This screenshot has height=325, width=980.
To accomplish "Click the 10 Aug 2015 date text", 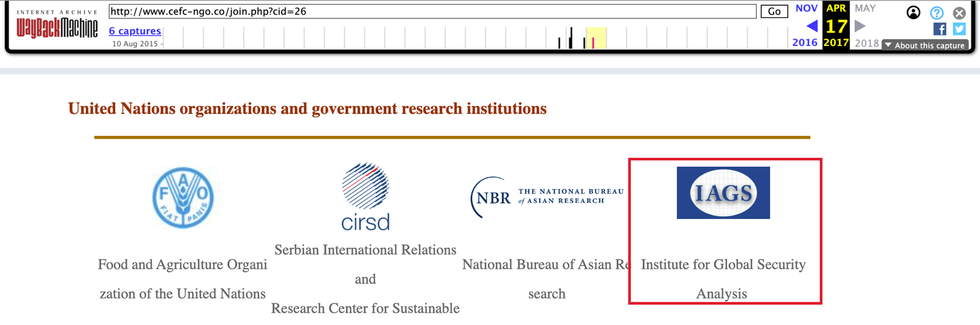I will point(135,43).
